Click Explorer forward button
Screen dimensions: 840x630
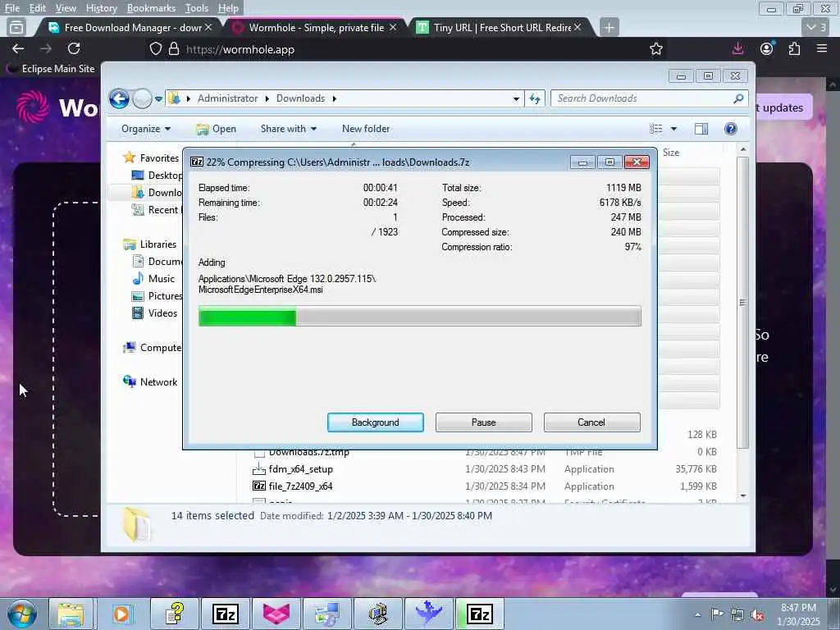point(142,98)
